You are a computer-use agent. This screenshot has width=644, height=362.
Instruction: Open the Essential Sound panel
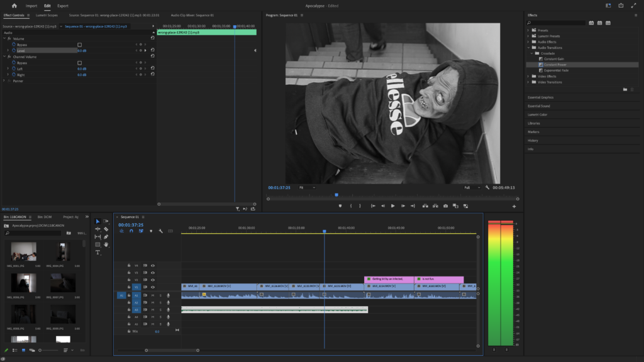(538, 106)
